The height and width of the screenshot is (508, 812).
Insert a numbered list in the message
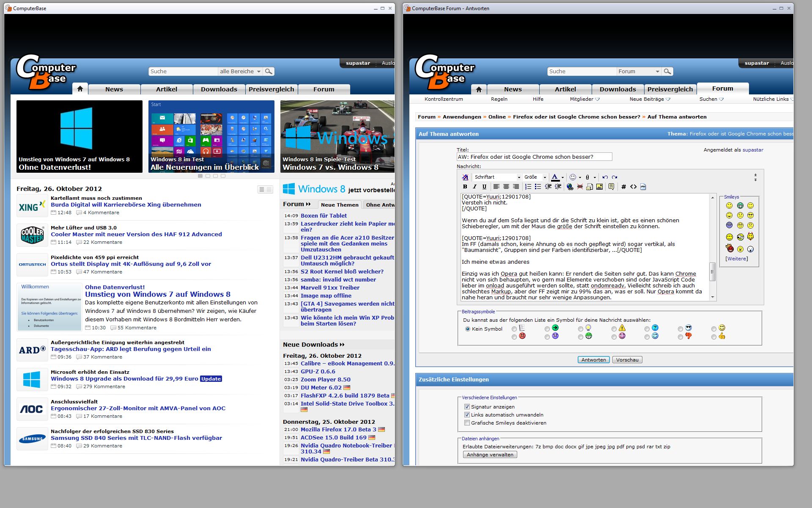click(528, 187)
